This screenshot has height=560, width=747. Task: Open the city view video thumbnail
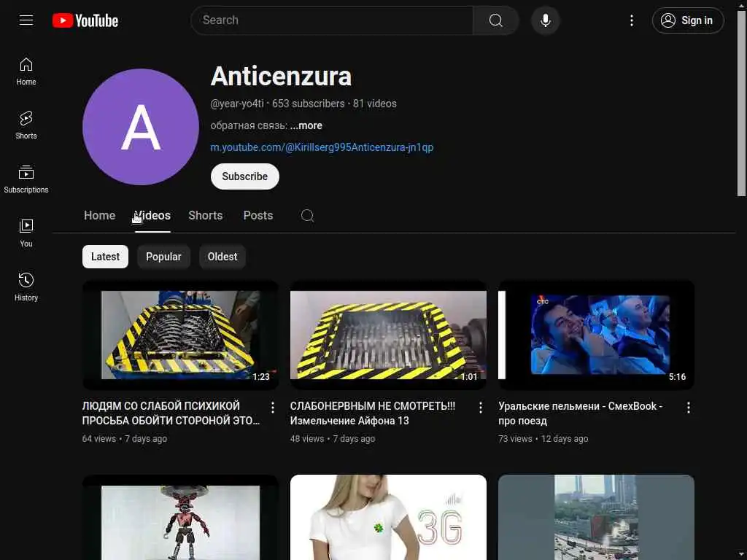596,517
